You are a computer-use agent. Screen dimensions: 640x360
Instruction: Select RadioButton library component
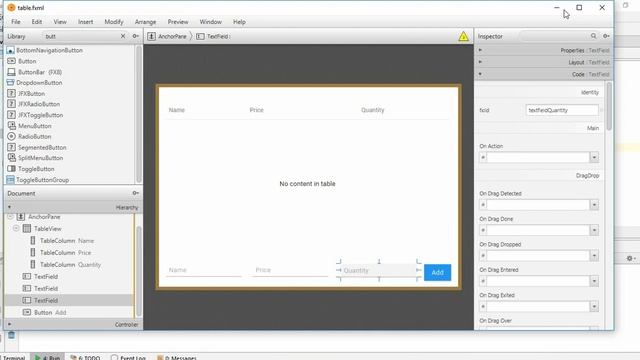(x=35, y=136)
